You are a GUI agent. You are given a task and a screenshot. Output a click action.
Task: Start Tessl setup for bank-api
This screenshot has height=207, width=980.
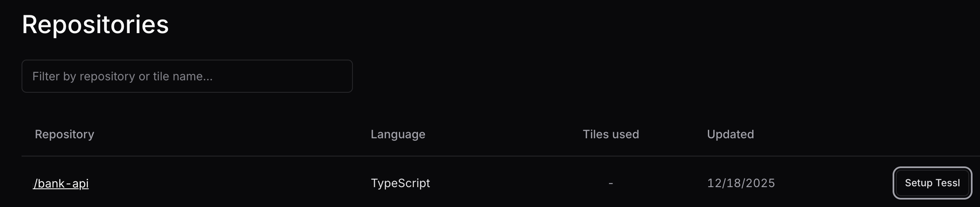pyautogui.click(x=932, y=183)
